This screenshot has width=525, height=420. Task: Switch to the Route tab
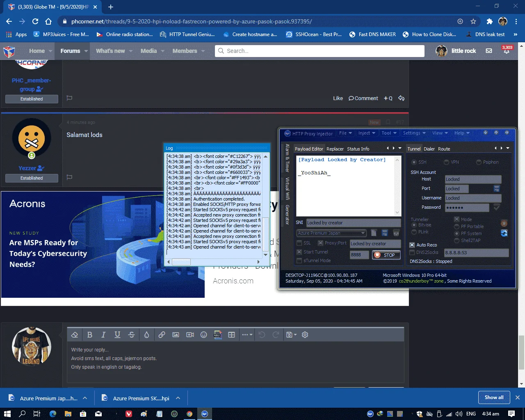coord(444,149)
